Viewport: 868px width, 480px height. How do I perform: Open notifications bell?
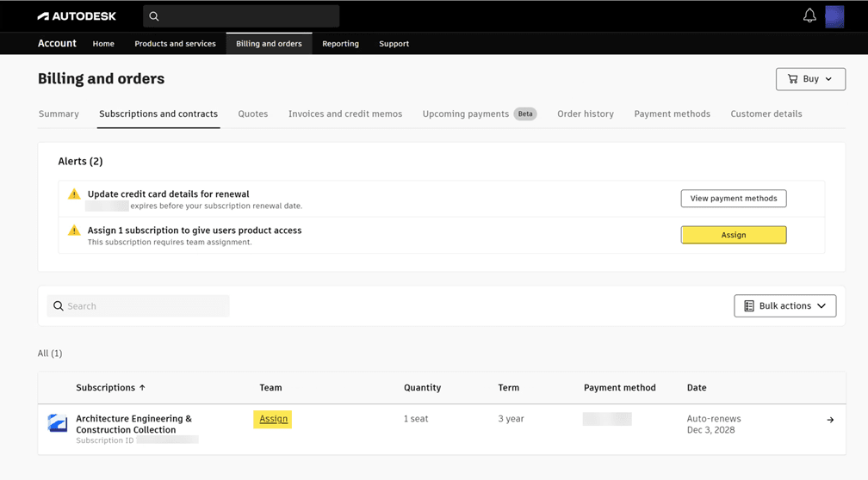pos(809,15)
